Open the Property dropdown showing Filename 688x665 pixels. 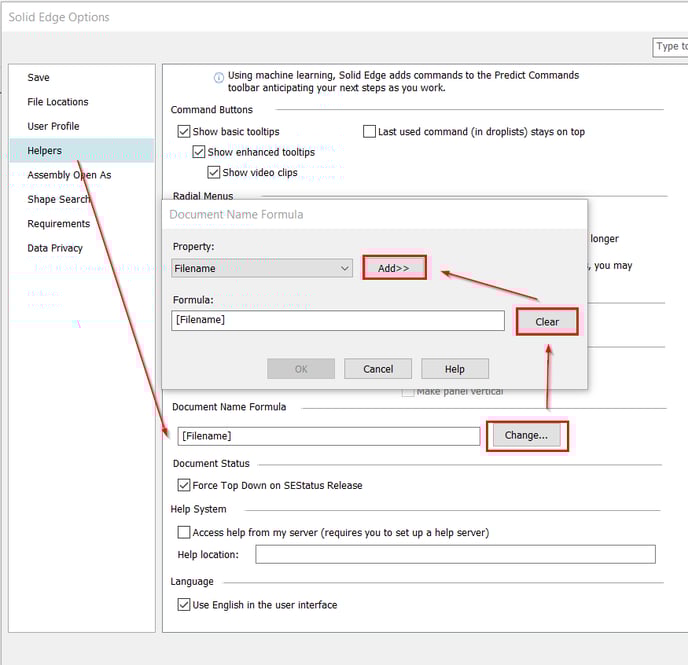click(x=262, y=268)
